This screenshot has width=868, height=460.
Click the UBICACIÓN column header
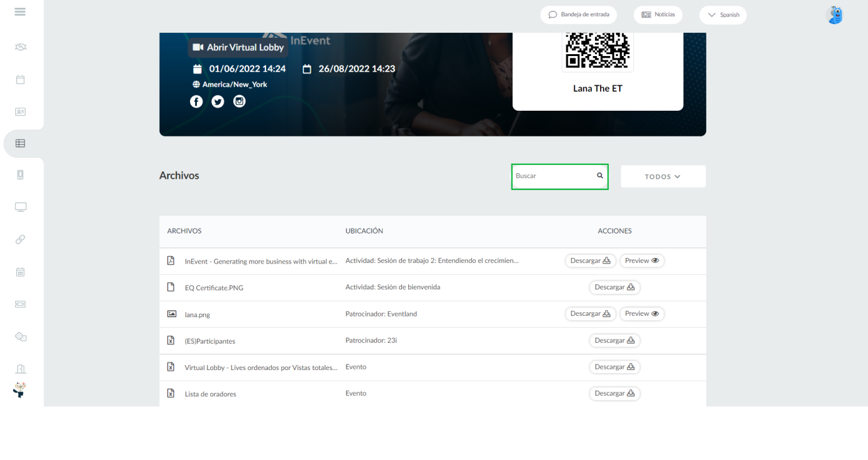364,231
